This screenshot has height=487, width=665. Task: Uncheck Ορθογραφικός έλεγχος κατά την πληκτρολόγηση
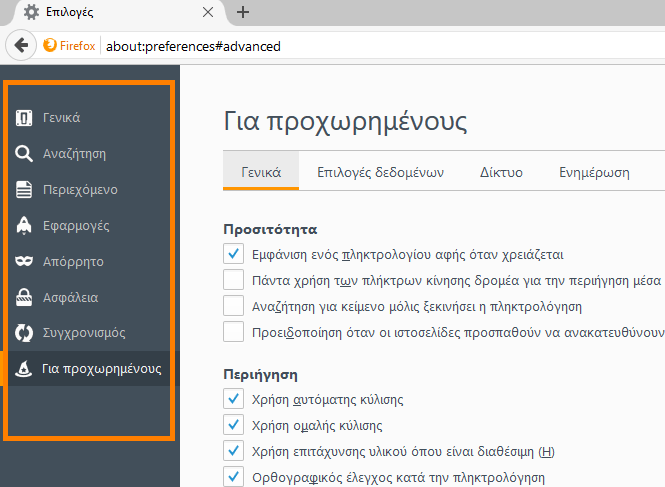tap(233, 477)
